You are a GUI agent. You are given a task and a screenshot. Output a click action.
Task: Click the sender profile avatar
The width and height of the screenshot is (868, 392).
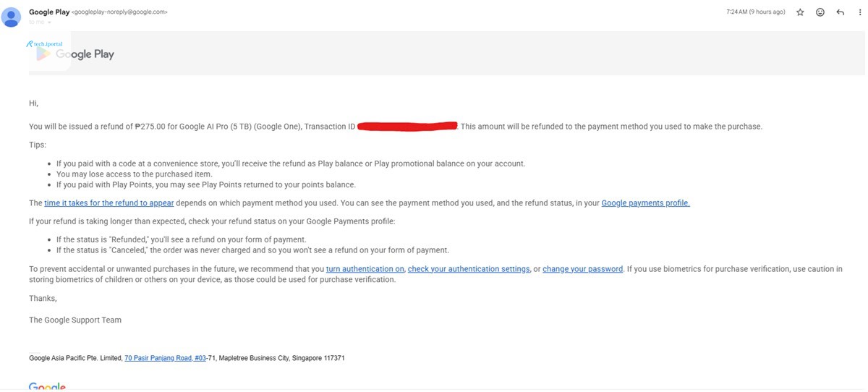[x=12, y=17]
